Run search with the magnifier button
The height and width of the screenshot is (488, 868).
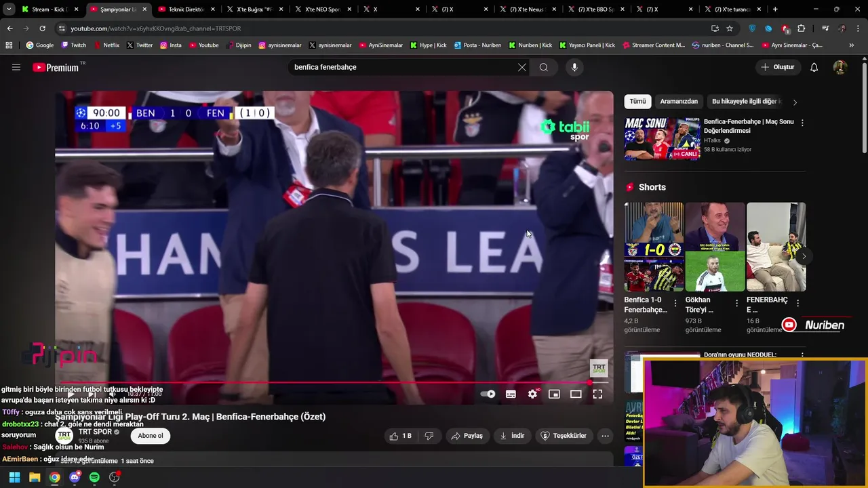tap(544, 67)
